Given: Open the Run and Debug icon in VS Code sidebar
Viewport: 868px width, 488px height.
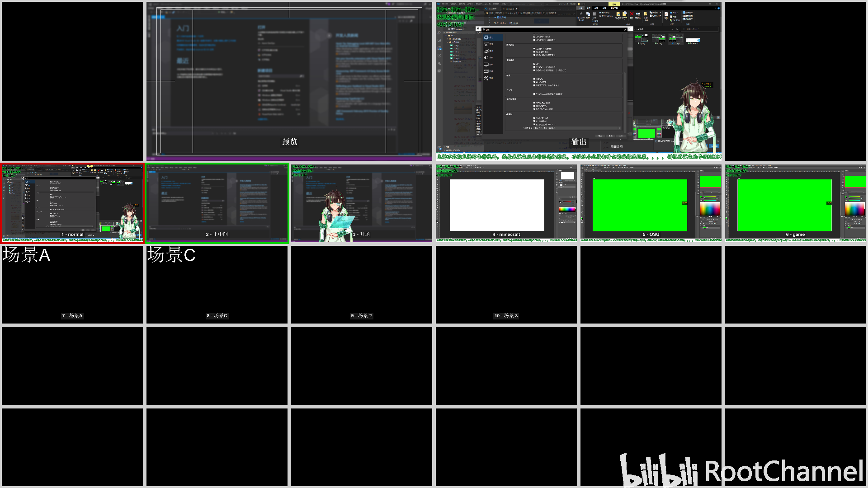Looking at the screenshot, I should click(x=439, y=33).
